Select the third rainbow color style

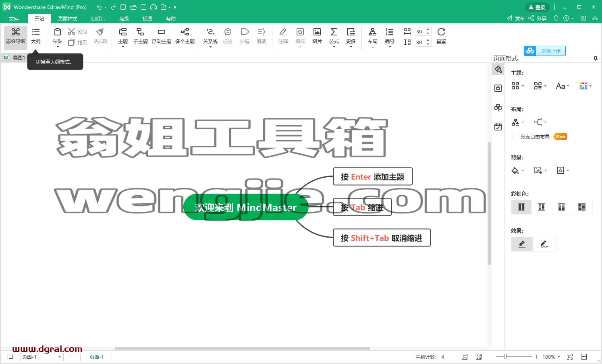click(x=562, y=207)
